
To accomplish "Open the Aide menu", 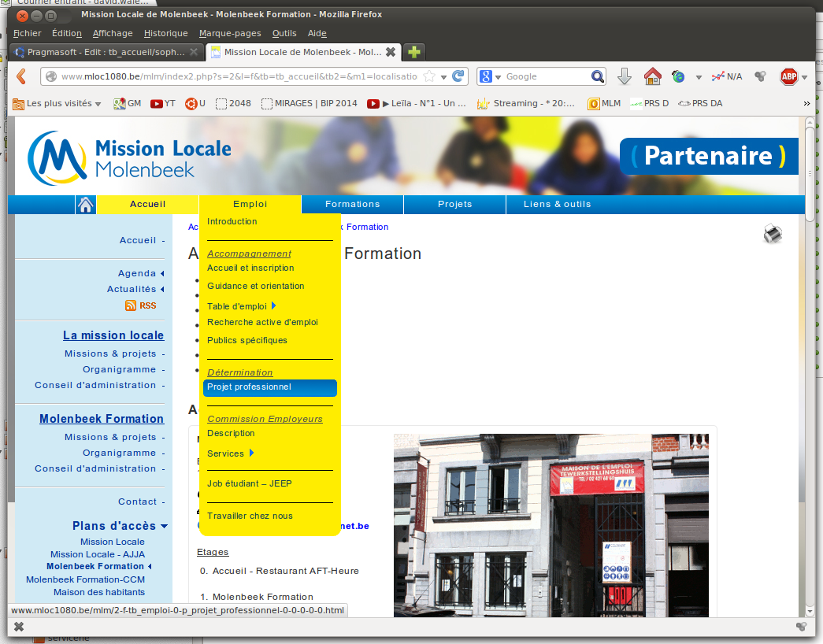I will click(x=317, y=33).
